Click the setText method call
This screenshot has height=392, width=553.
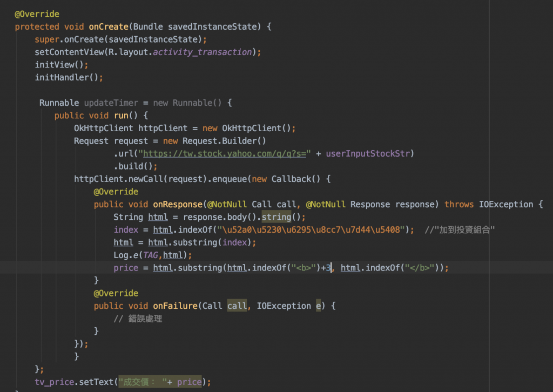click(96, 382)
